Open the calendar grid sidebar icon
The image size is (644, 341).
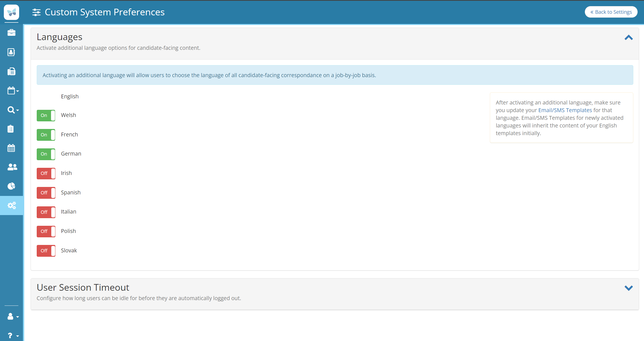tap(11, 148)
